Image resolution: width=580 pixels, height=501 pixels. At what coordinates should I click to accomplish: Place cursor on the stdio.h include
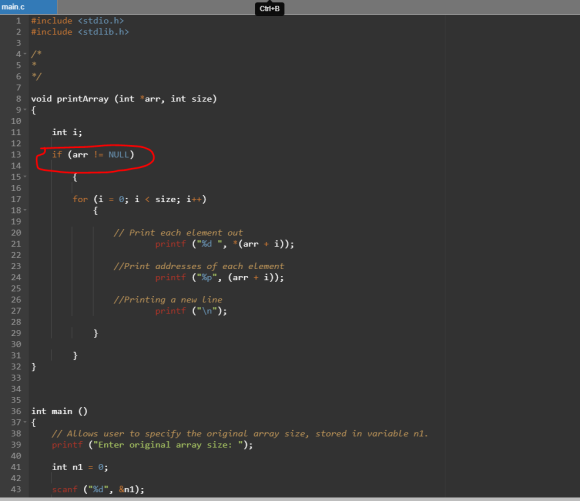point(77,21)
